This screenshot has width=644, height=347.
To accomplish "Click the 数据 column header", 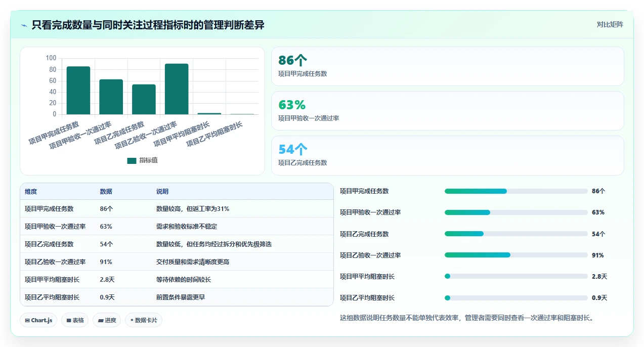I will pos(106,192).
